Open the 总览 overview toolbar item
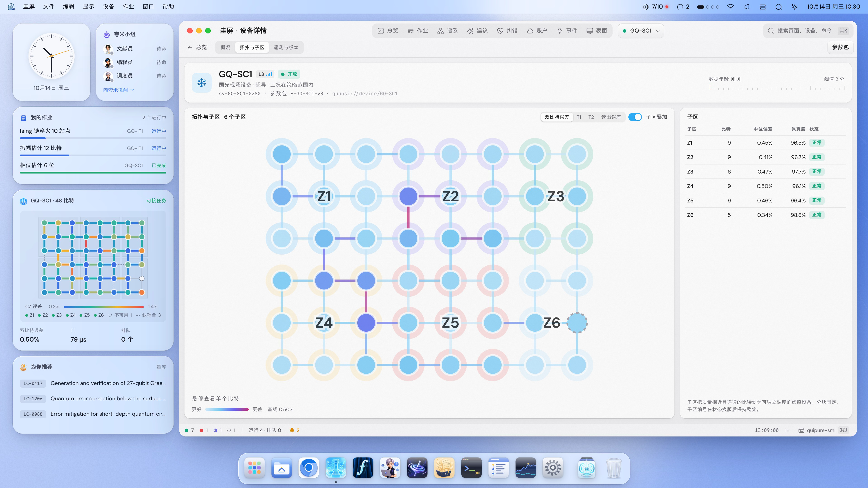The width and height of the screenshot is (868, 488). pyautogui.click(x=388, y=31)
